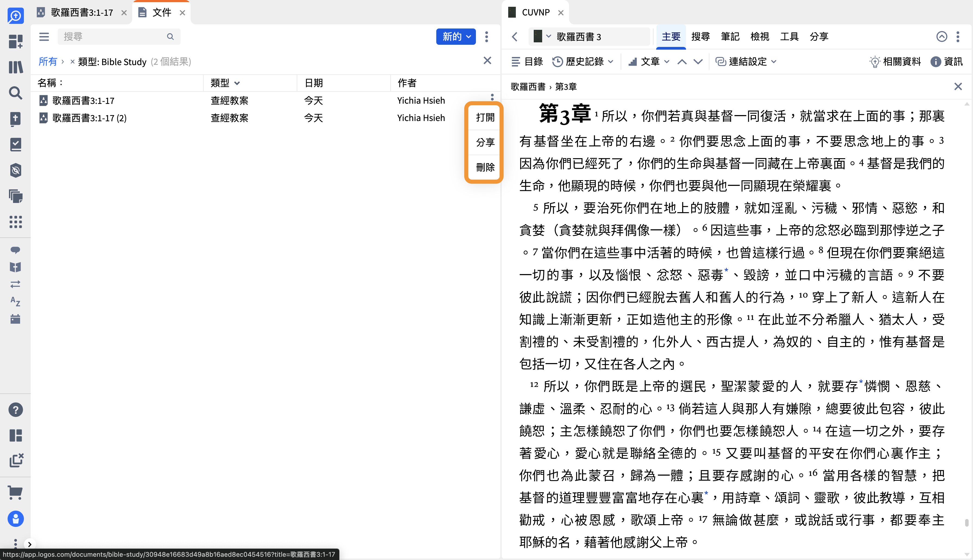
Task: Open the layouts icon in sidebar
Action: 15,435
